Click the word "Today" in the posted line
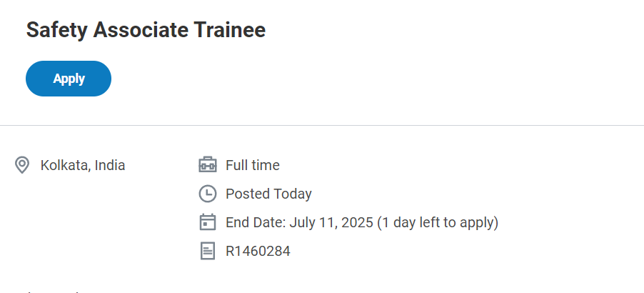Image resolution: width=644 pixels, height=293 pixels. [293, 194]
